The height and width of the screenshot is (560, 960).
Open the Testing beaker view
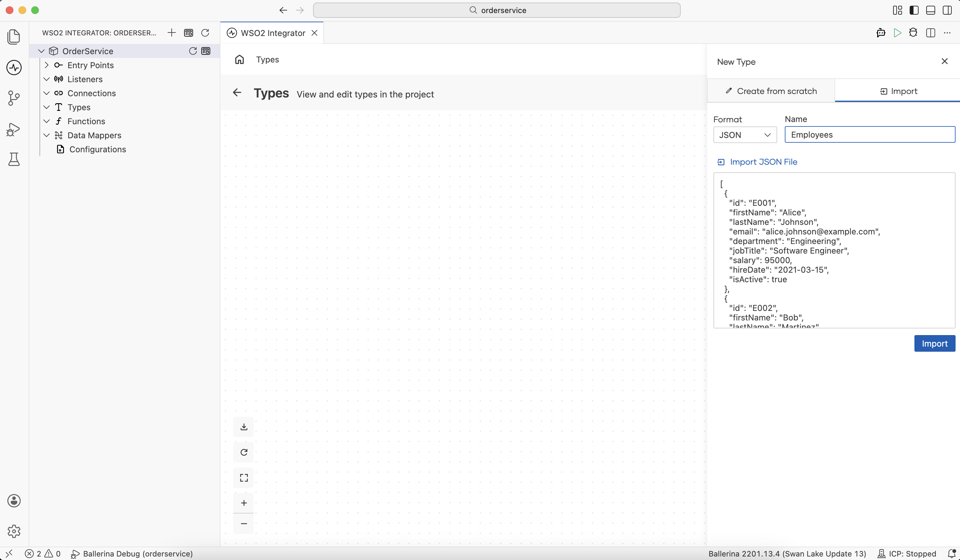(14, 159)
